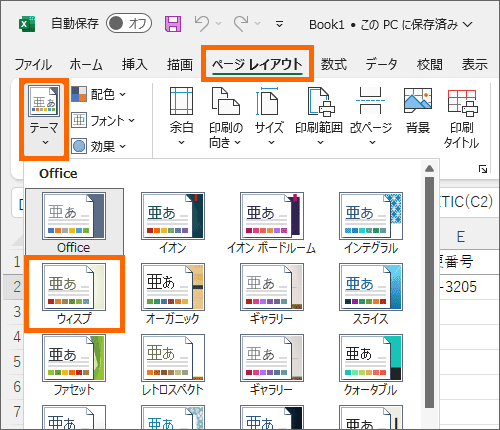Switch to the データ tab
Image resolution: width=500 pixels, height=430 pixels.
click(381, 64)
